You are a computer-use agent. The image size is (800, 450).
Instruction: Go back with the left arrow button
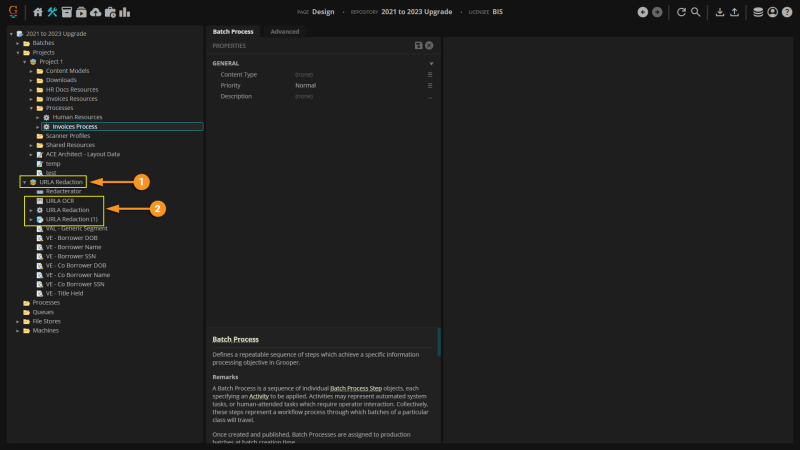(643, 12)
